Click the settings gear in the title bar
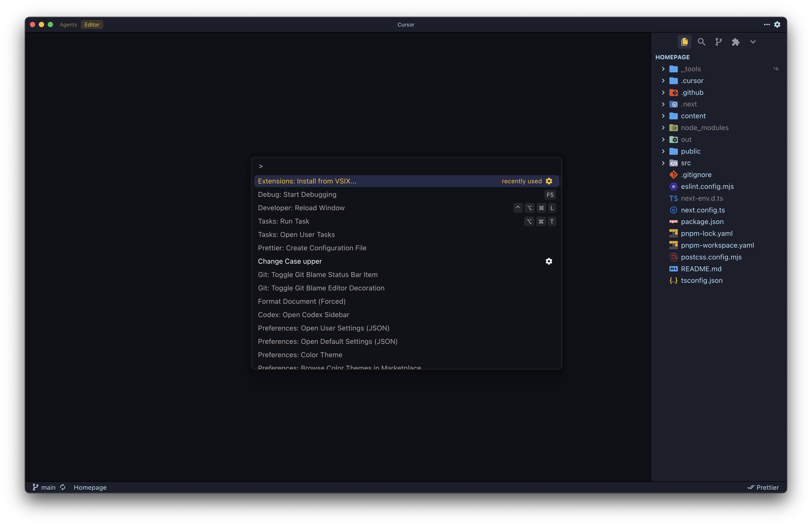This screenshot has height=526, width=812. 777,24
